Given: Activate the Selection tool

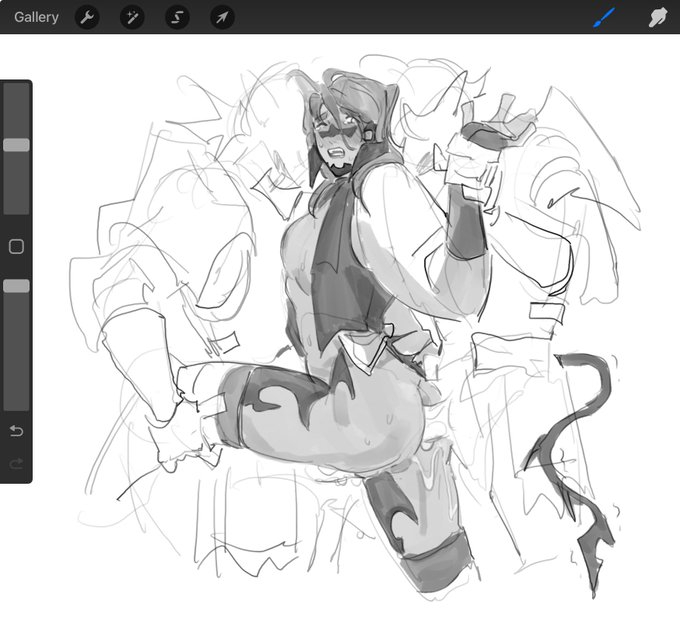Looking at the screenshot, I should tap(177, 17).
